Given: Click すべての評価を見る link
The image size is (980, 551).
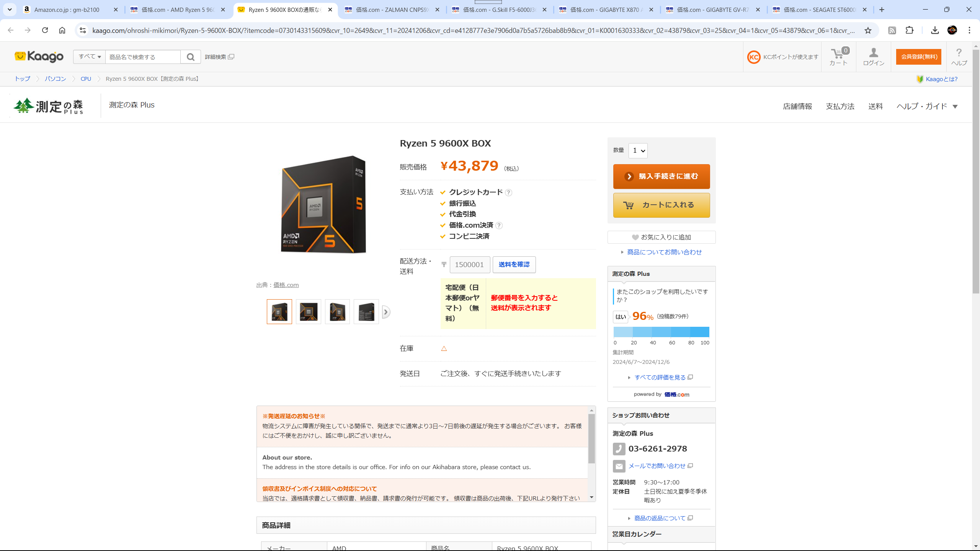Looking at the screenshot, I should tap(660, 377).
